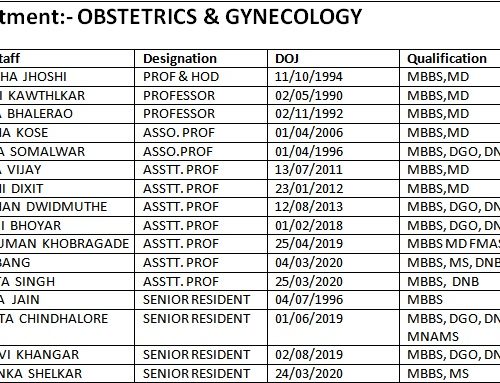This screenshot has height=383, width=500.
Task: Select the CHINDHALORE staff cell
Action: click(x=67, y=327)
